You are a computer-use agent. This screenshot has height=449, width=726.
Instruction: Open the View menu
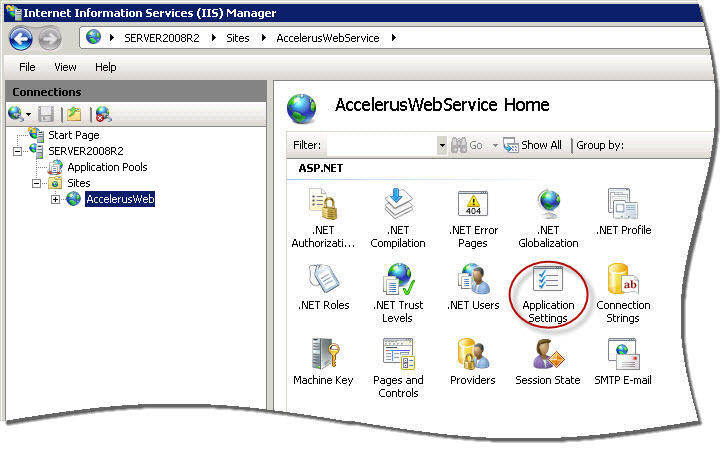[65, 67]
